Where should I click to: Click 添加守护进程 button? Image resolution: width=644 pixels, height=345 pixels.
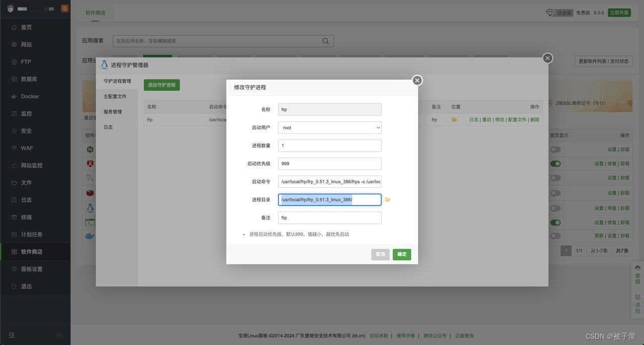pyautogui.click(x=162, y=85)
